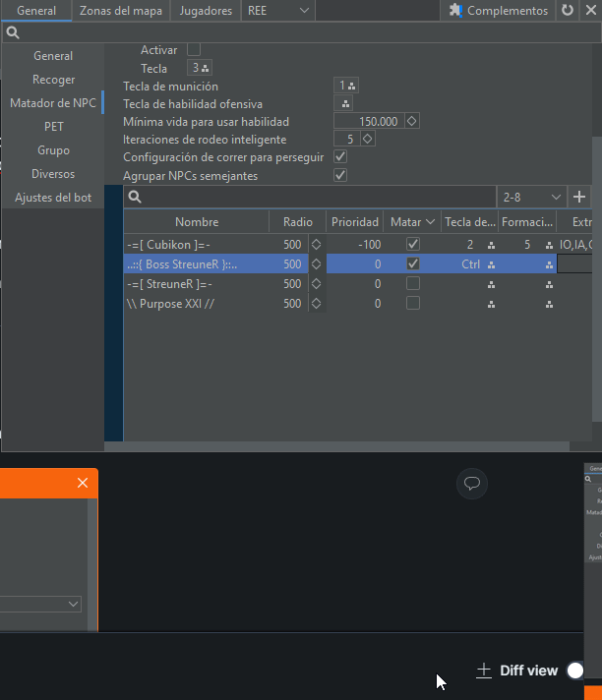Expand the REE profile dropdown
Image resolution: width=602 pixels, height=700 pixels.
pyautogui.click(x=278, y=11)
